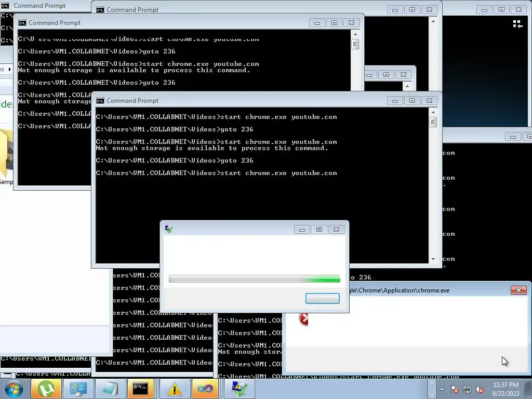Click the green checkmark installer taskbar icon

239,389
